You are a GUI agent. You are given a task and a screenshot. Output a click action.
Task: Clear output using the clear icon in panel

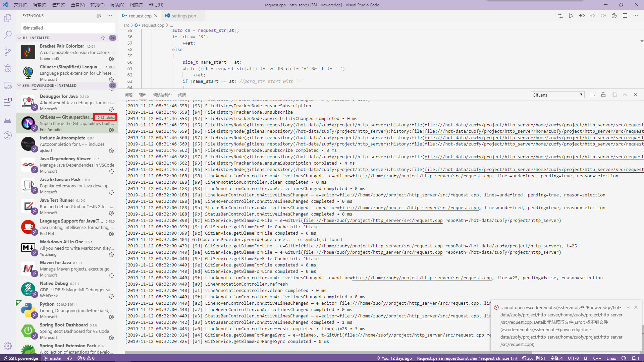(592, 95)
